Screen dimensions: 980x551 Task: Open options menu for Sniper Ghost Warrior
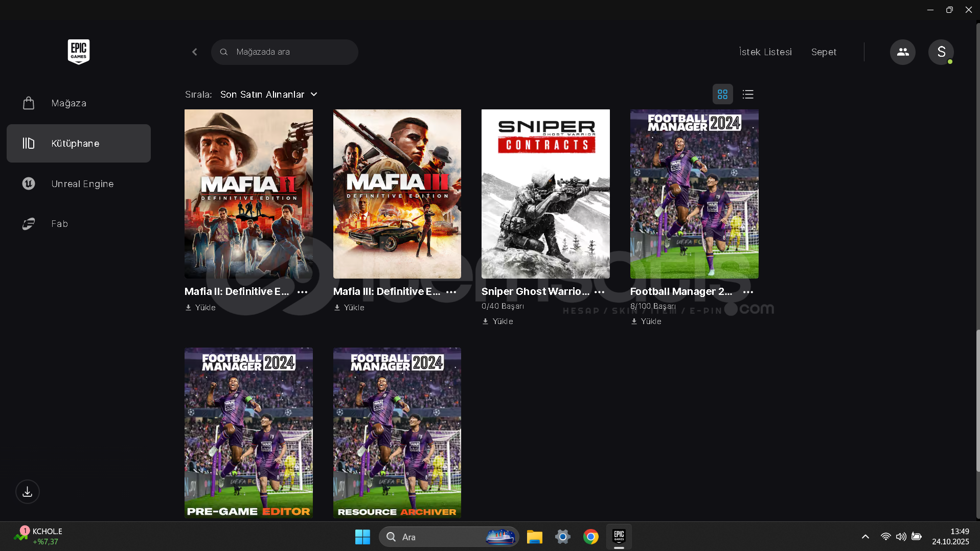point(600,292)
